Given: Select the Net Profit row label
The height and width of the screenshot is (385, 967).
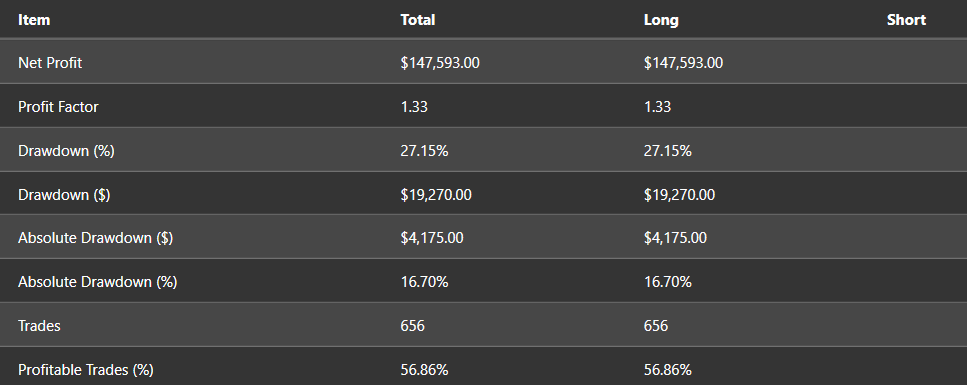Looking at the screenshot, I should click(50, 63).
